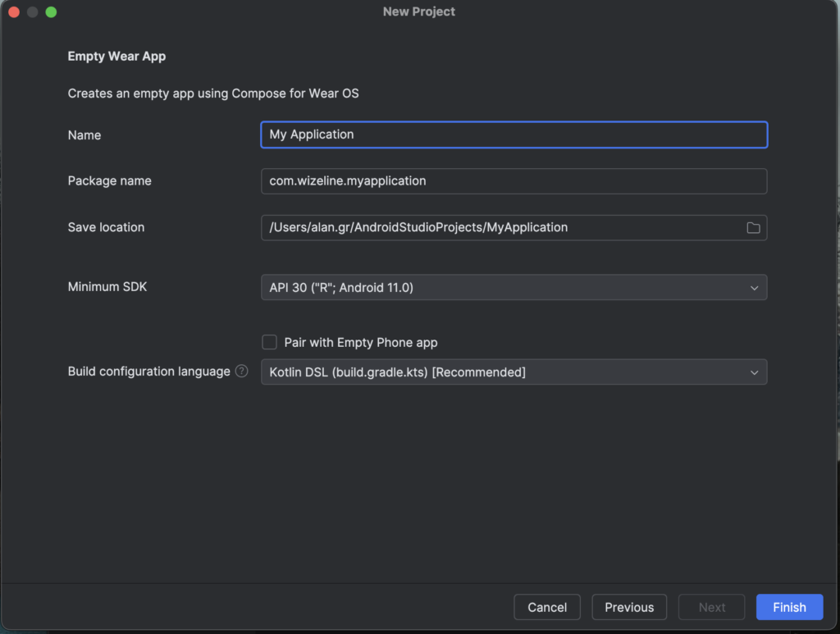This screenshot has height=634, width=840.
Task: Click the help icon beside Build configuration language
Action: click(241, 372)
